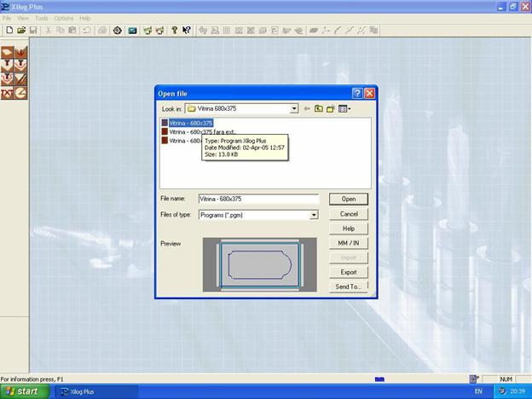The height and width of the screenshot is (399, 532).
Task: Click the MM / IN units button
Action: coord(349,243)
